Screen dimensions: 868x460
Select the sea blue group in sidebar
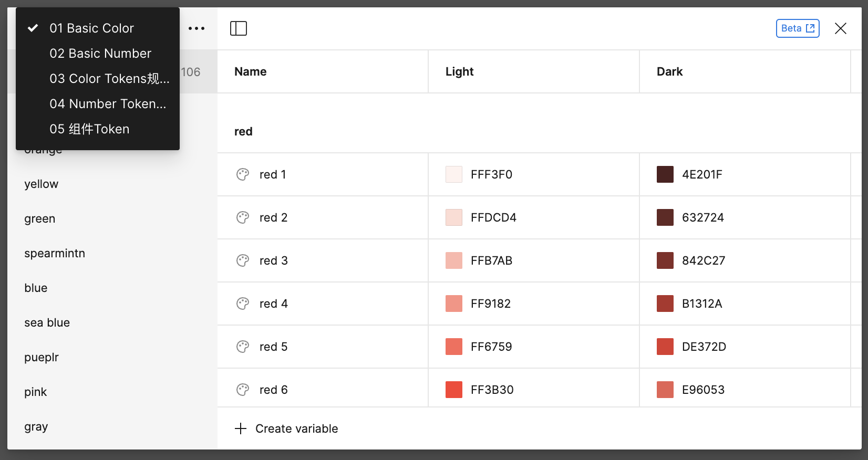tap(47, 323)
